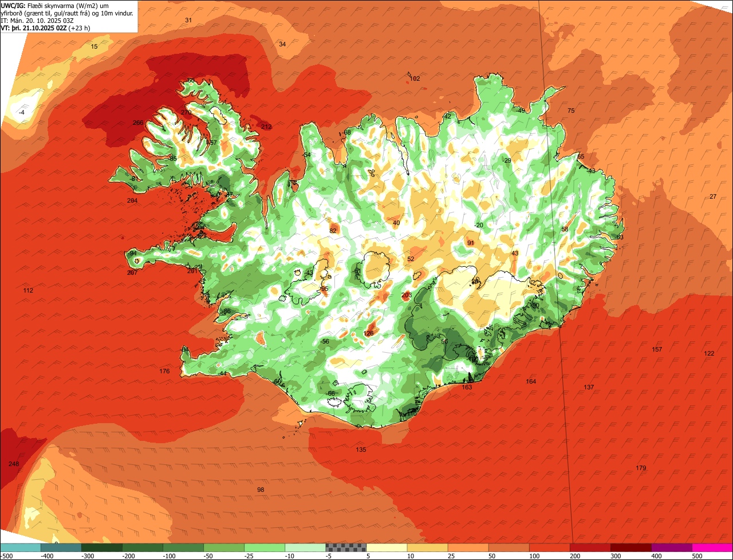Click the map value 34
The image size is (733, 560).
(282, 44)
